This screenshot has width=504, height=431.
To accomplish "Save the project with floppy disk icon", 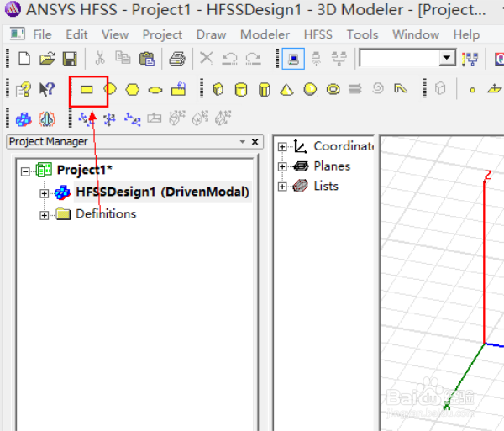I will tap(70, 59).
